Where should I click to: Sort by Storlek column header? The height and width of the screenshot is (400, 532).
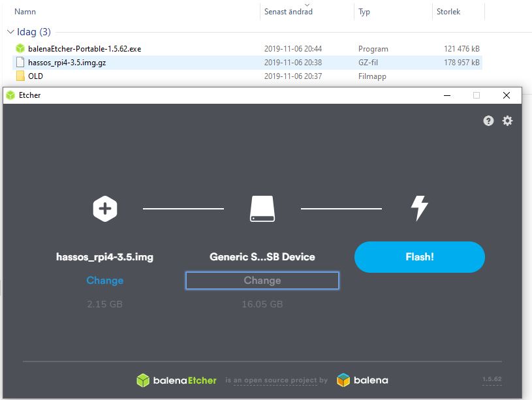pyautogui.click(x=448, y=12)
